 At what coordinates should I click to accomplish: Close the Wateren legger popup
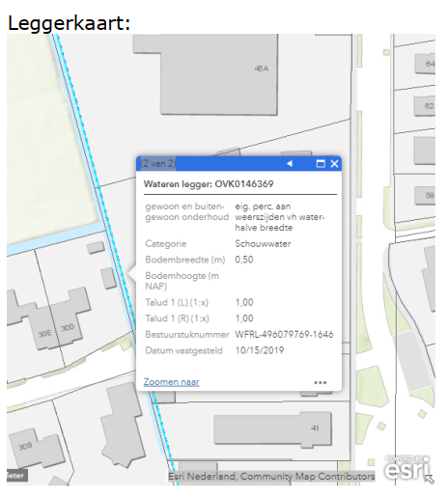tap(334, 163)
